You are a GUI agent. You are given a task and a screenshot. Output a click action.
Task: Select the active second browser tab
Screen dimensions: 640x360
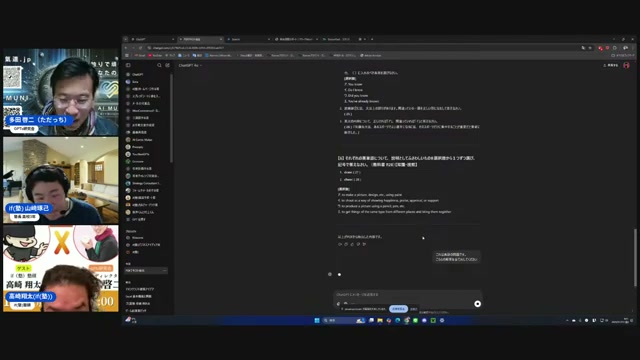[x=200, y=39]
